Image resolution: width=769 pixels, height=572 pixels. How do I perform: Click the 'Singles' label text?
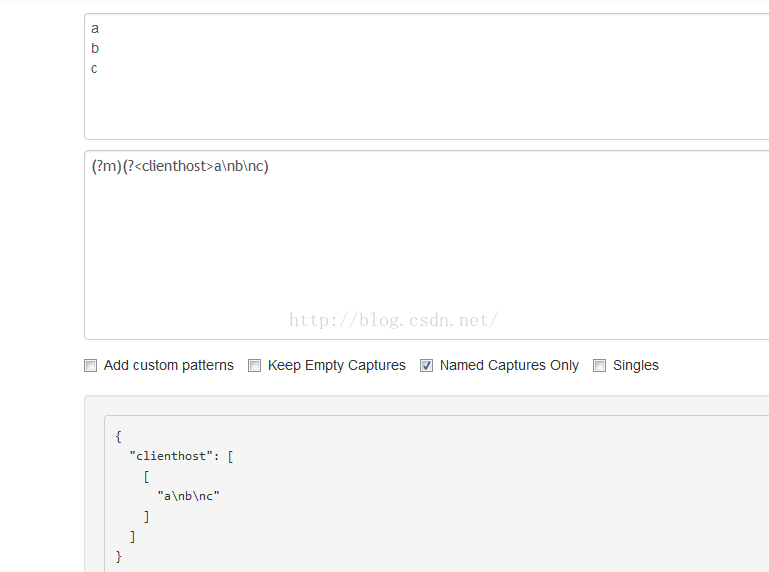[636, 365]
